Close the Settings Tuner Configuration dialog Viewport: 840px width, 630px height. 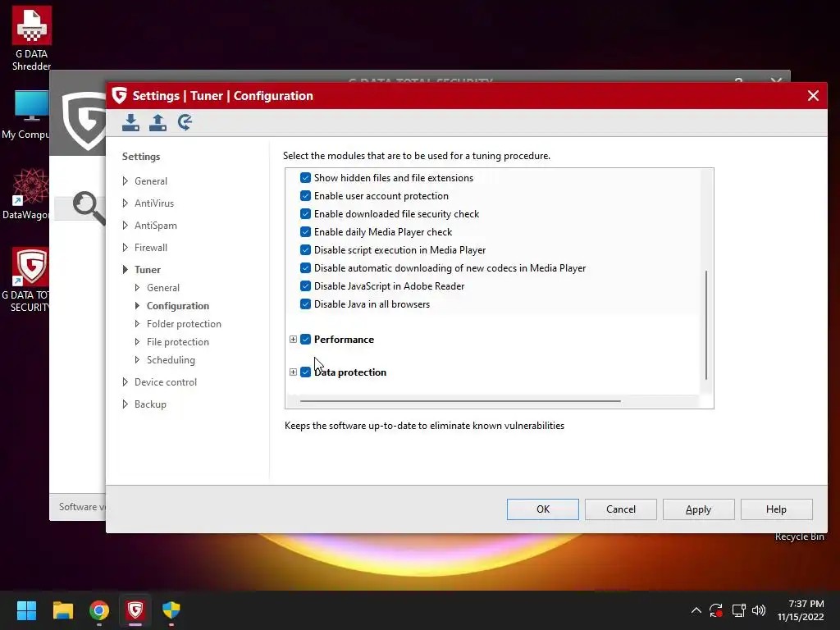pos(813,95)
